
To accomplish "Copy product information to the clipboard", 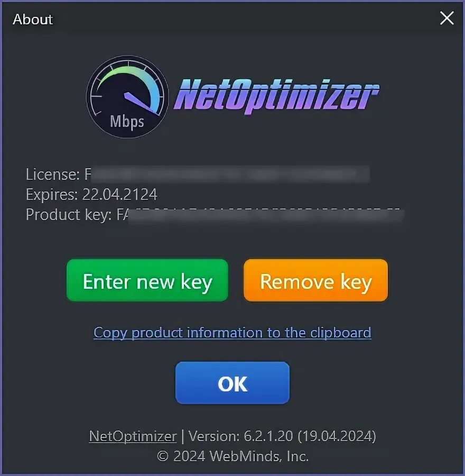I will (x=232, y=333).
